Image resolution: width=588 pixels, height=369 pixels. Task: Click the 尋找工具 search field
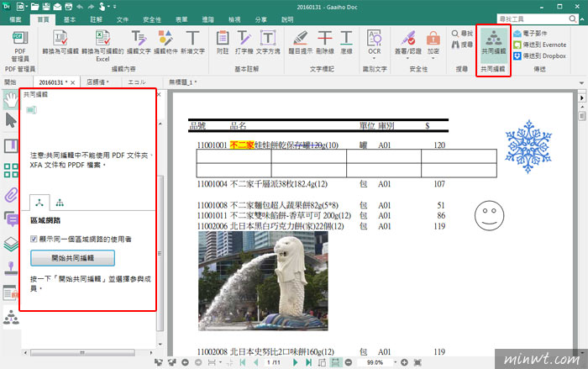(x=533, y=18)
